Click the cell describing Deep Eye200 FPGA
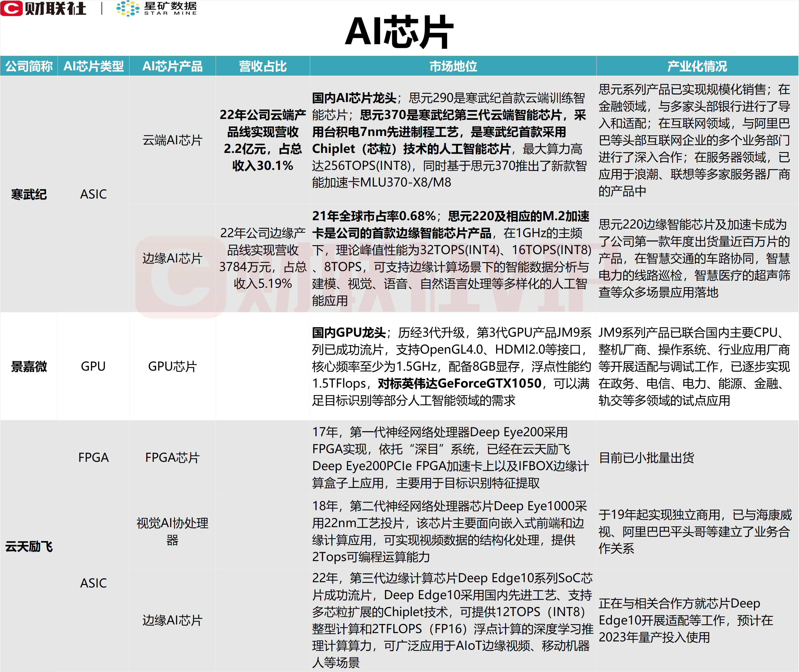The image size is (799, 672). 453,458
